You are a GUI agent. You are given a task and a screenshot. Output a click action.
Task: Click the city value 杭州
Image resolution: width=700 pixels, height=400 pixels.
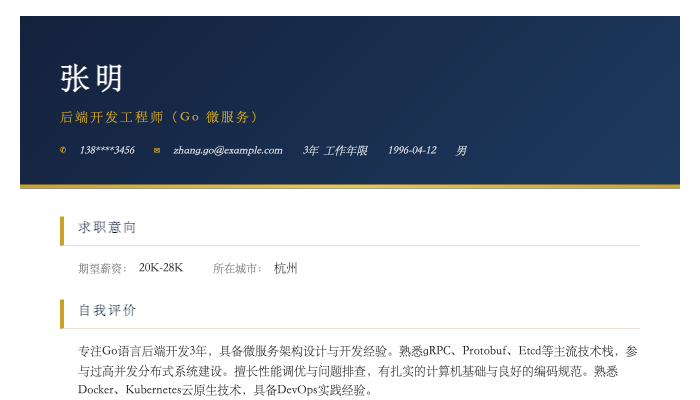pos(286,268)
